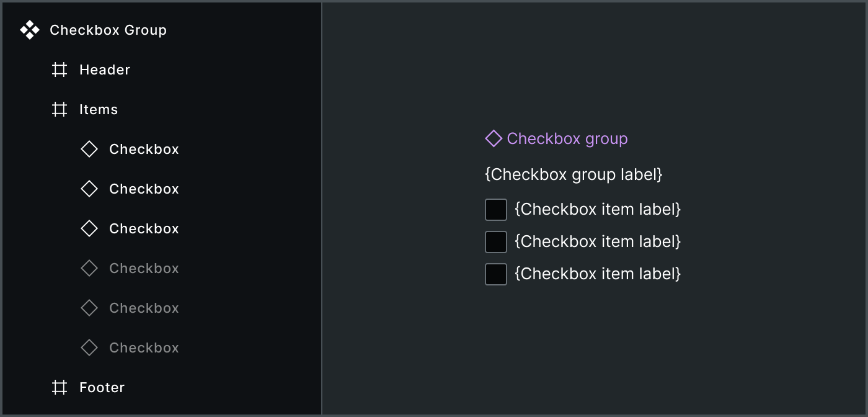The height and width of the screenshot is (417, 868).
Task: Click the last dimmed Checkbox diamond icon
Action: 89,347
